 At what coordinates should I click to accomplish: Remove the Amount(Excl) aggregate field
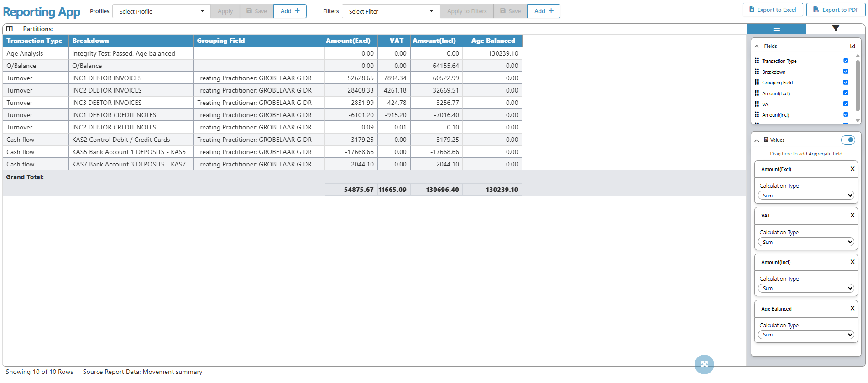tap(852, 169)
